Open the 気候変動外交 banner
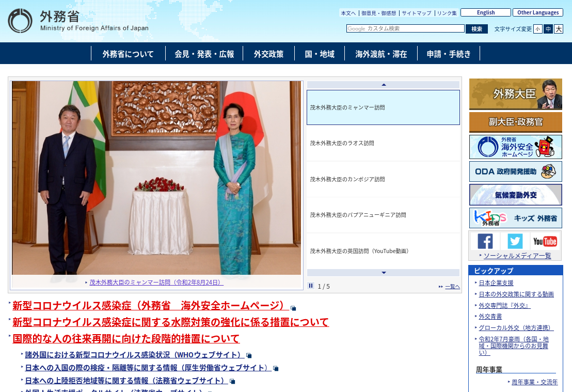This screenshot has width=572, height=392. click(515, 195)
